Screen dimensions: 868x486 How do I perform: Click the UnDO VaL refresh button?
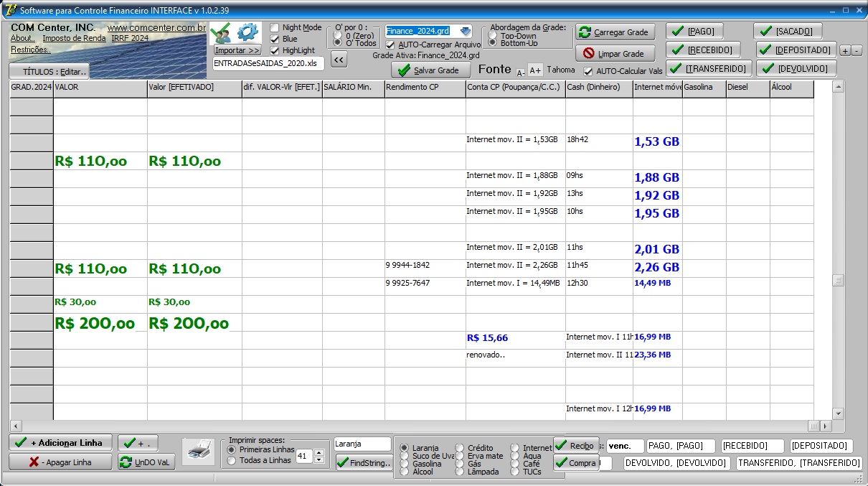coord(146,462)
